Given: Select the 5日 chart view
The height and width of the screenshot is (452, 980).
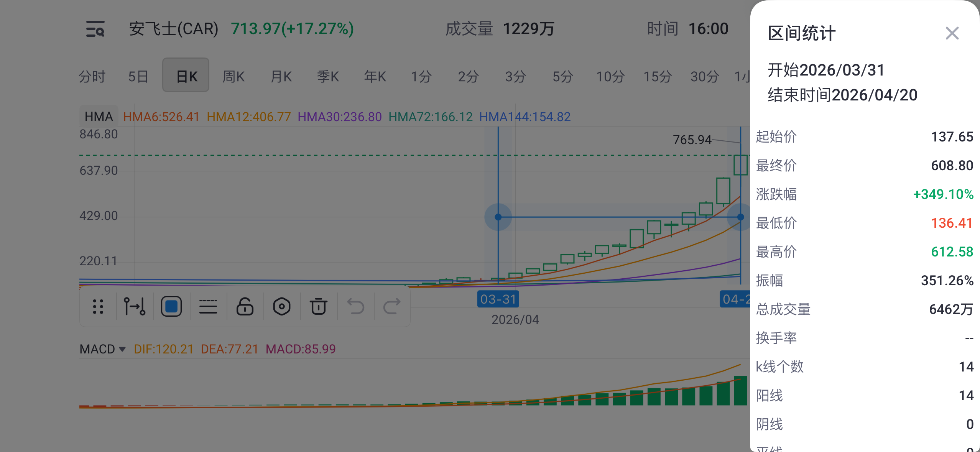Looking at the screenshot, I should (x=138, y=76).
